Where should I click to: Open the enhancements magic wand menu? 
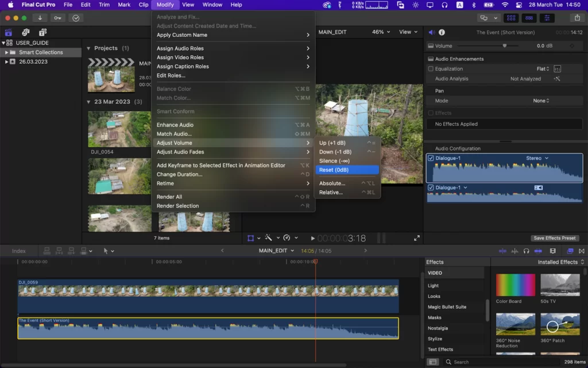point(269,237)
